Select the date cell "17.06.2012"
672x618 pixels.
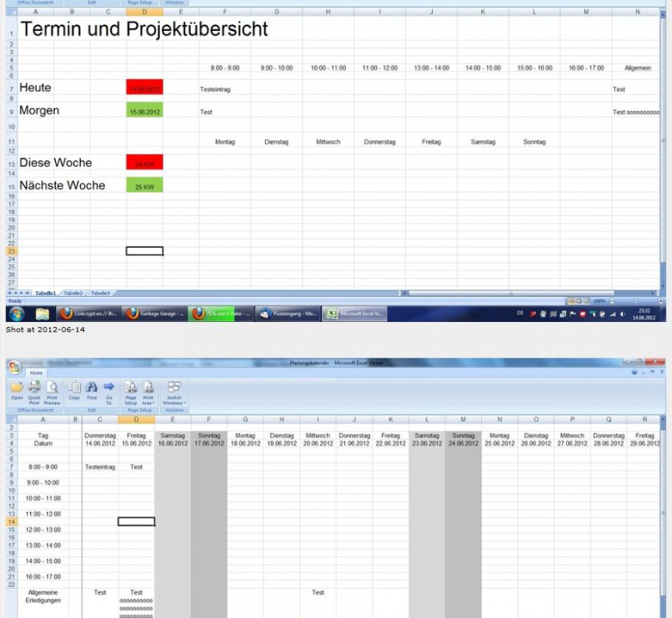click(x=209, y=443)
